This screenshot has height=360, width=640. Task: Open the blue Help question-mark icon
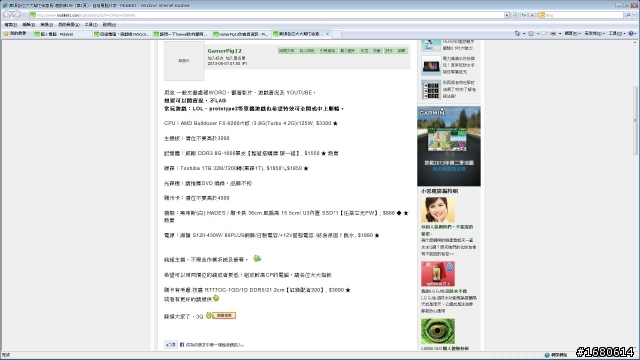pyautogui.click(x=631, y=33)
